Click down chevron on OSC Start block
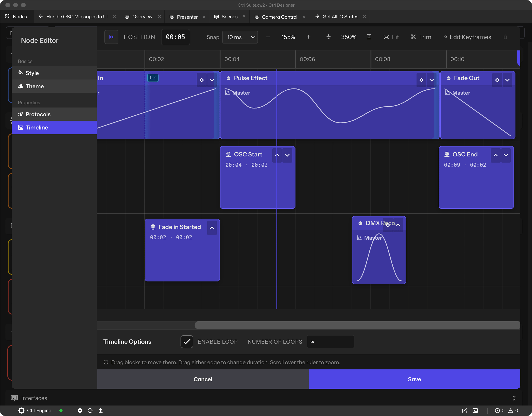The width and height of the screenshot is (532, 416). click(x=287, y=155)
